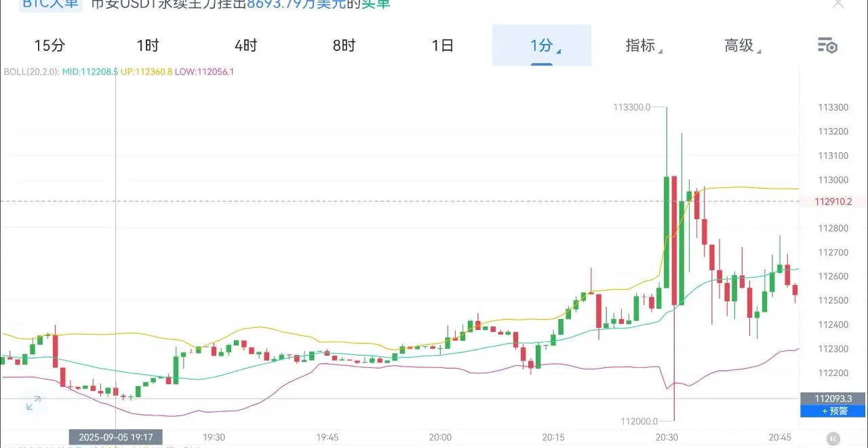The width and height of the screenshot is (868, 448).
Task: Click the MID:112208.5 value
Action: 90,71
